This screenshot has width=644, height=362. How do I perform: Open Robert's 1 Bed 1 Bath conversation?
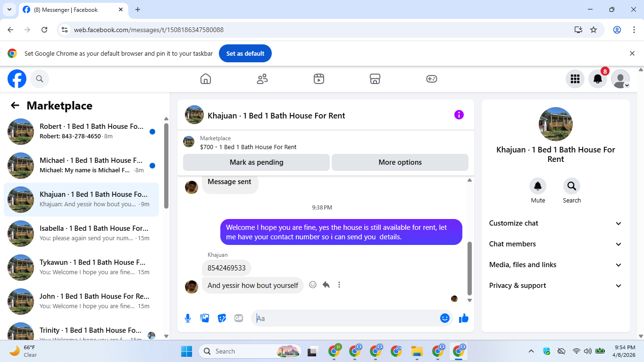[81, 132]
